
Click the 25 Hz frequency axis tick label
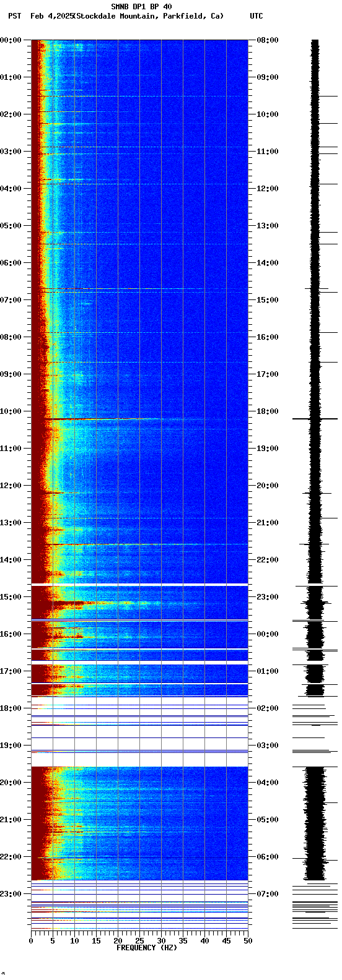coord(139,941)
